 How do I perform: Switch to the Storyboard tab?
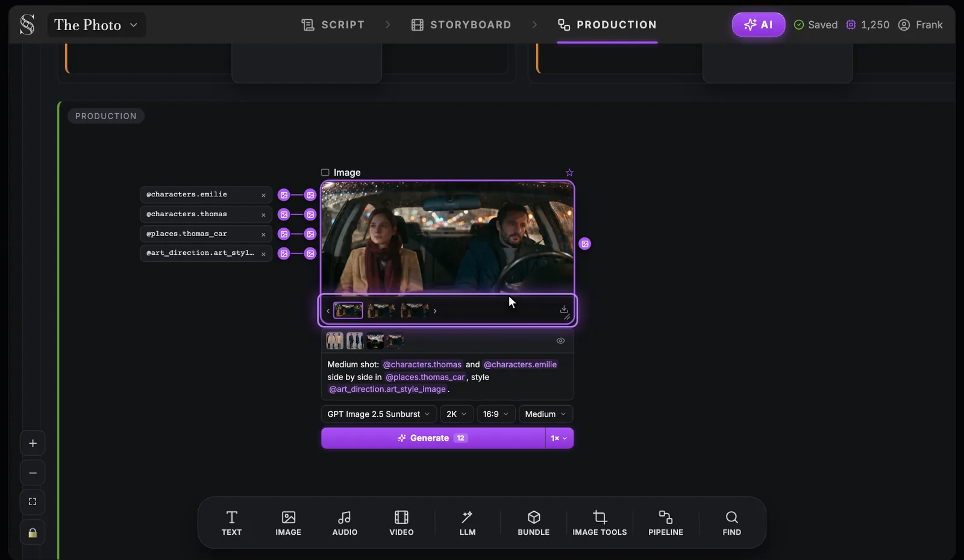(x=461, y=25)
